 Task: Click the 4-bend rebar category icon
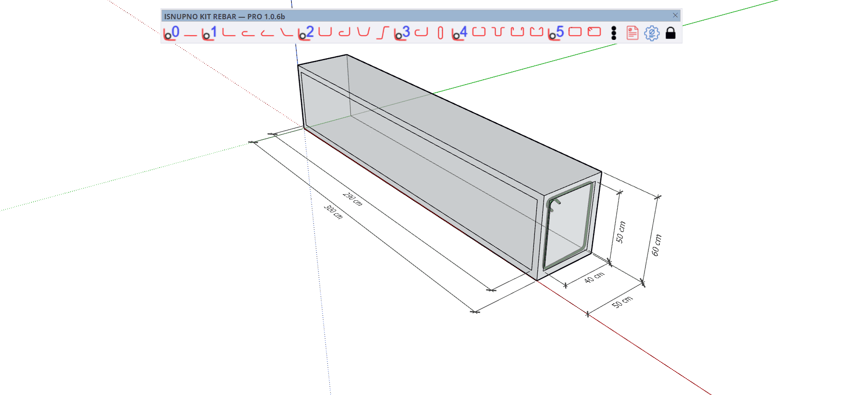coord(459,33)
